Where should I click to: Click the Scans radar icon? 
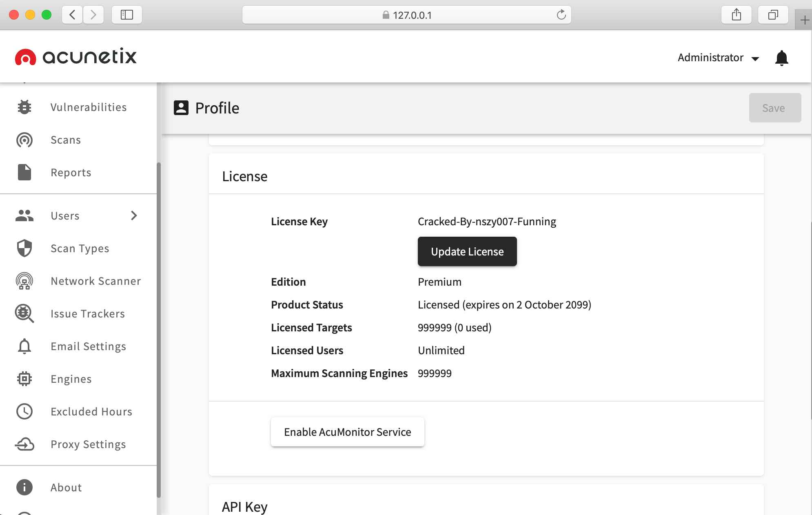point(24,140)
